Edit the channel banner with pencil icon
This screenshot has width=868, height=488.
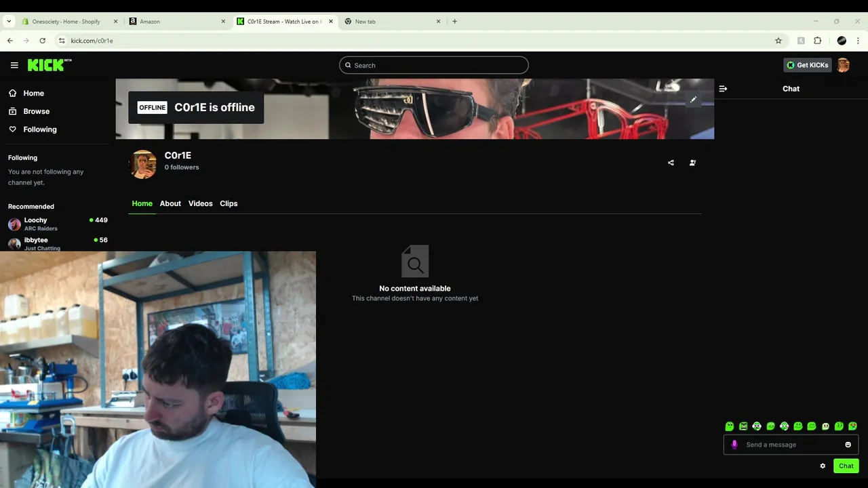pyautogui.click(x=693, y=100)
